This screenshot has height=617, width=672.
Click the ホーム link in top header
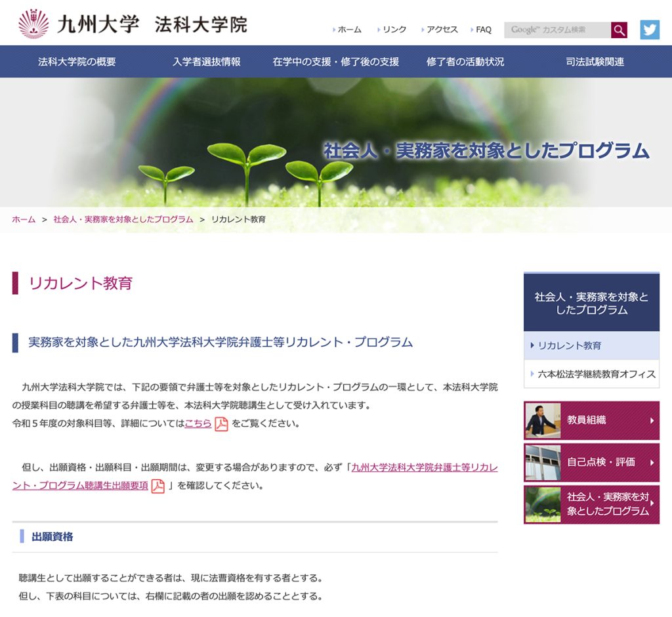pos(349,30)
